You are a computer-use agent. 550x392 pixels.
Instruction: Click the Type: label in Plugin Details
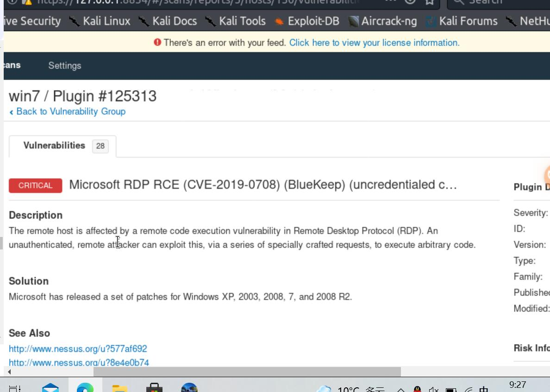(x=525, y=261)
